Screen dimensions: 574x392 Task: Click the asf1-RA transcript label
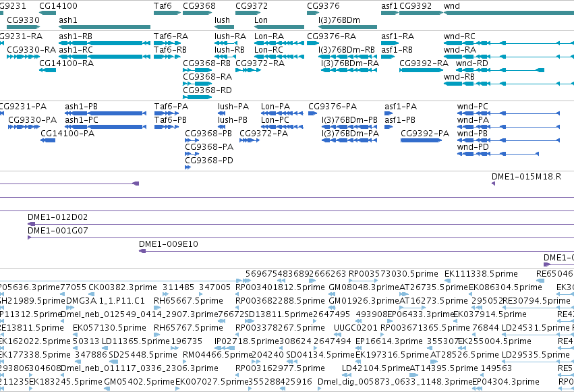tap(397, 36)
